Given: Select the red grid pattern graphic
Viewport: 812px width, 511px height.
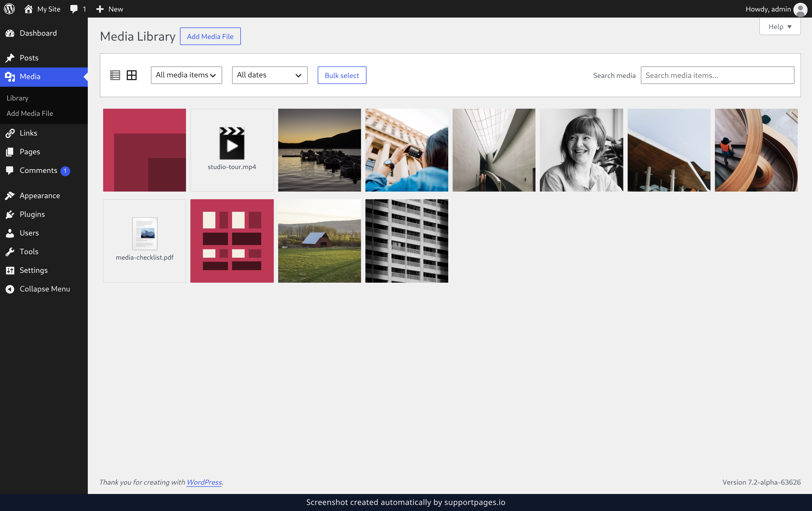Looking at the screenshot, I should pos(232,241).
